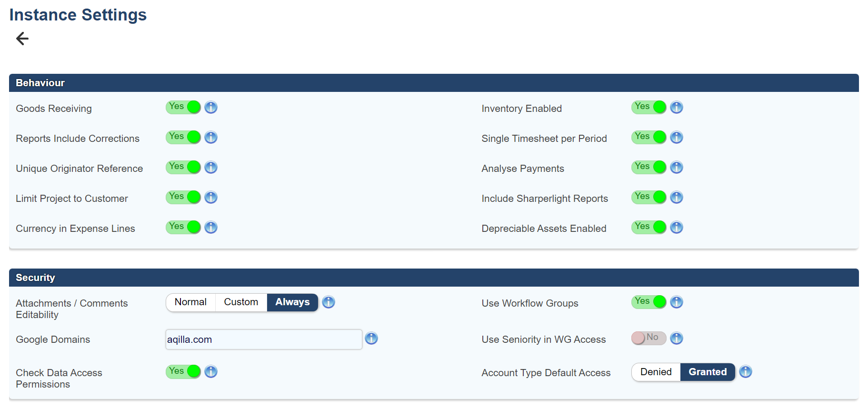Select the Always editability option
This screenshot has width=868, height=409.
point(292,302)
